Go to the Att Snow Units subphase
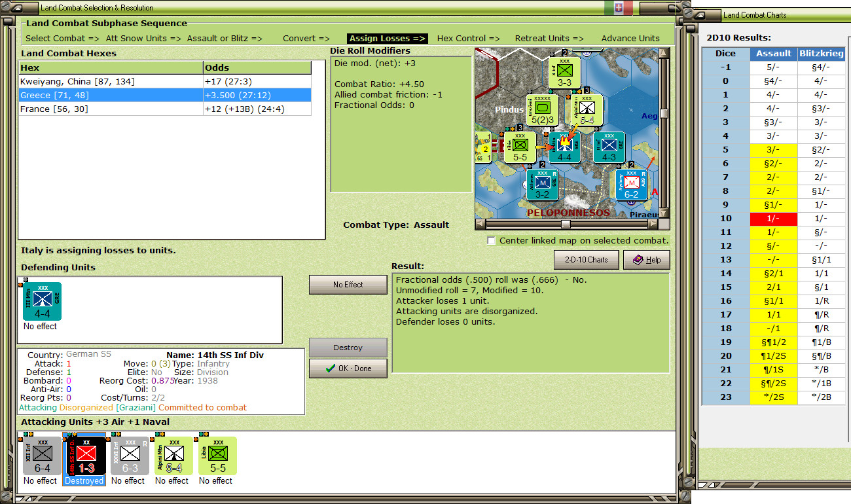This screenshot has width=851, height=504. pyautogui.click(x=143, y=39)
